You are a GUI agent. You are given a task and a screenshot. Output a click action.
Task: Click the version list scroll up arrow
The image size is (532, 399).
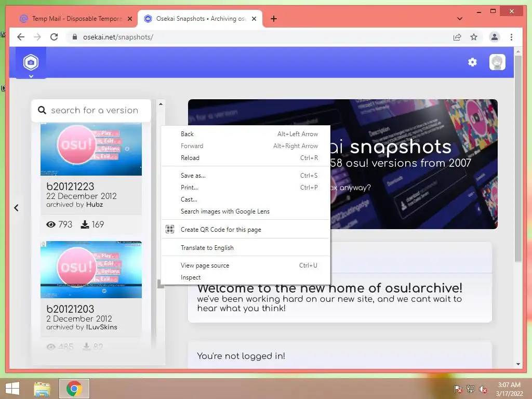point(161,104)
